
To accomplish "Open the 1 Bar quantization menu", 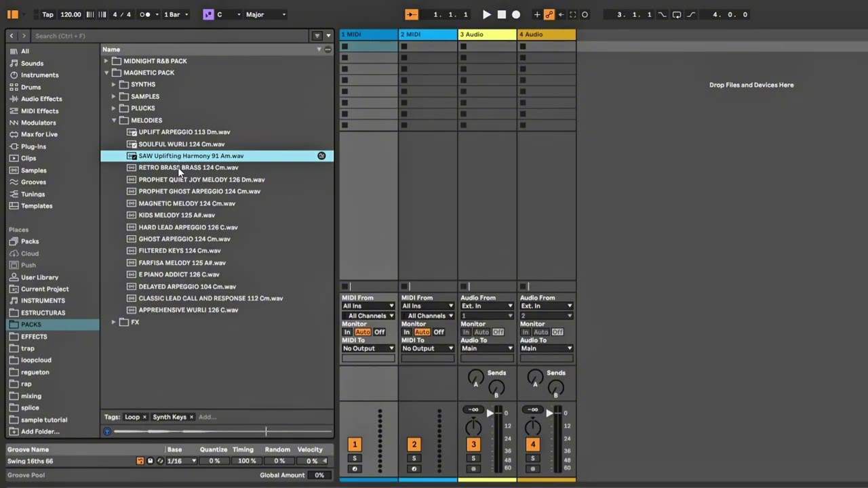I will click(x=176, y=14).
